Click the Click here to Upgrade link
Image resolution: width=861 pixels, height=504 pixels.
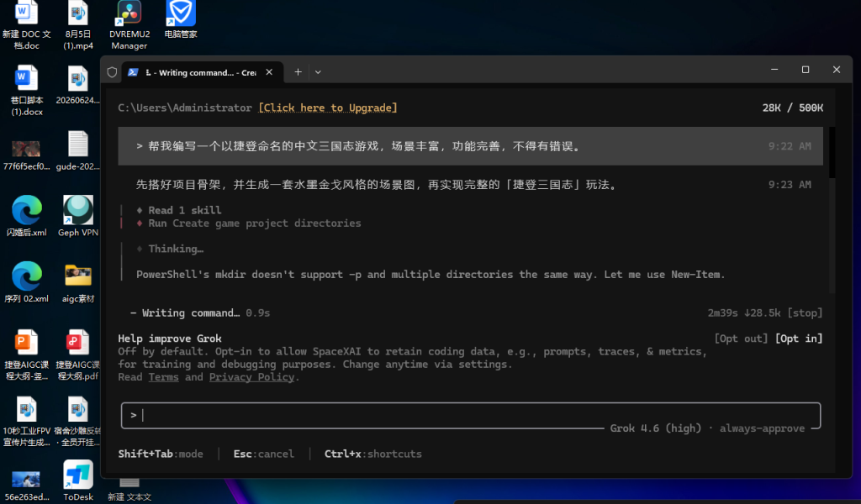point(328,108)
